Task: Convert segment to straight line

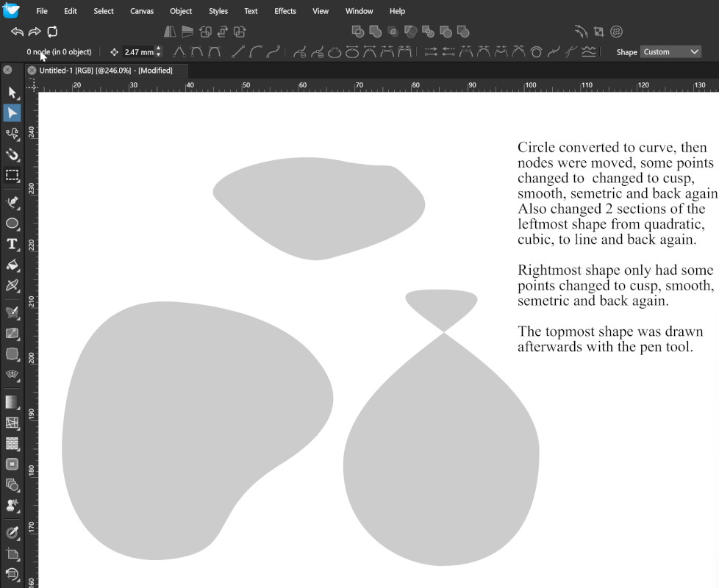Action: 237,51
